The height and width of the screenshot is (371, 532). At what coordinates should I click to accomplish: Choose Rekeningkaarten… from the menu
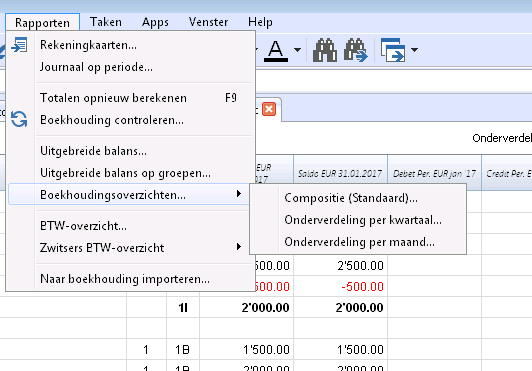130,45
